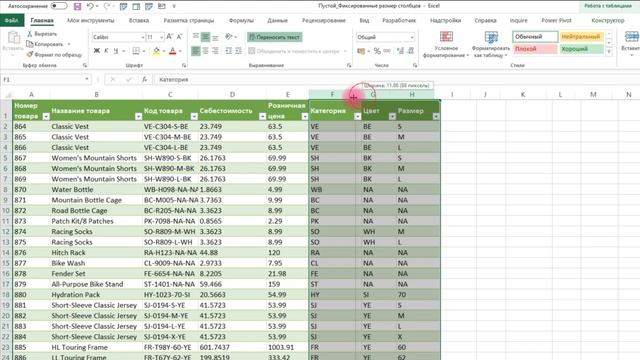640x360 pixels.
Task: Open Quick Access Toolbar customization arrow
Action: (174, 6)
